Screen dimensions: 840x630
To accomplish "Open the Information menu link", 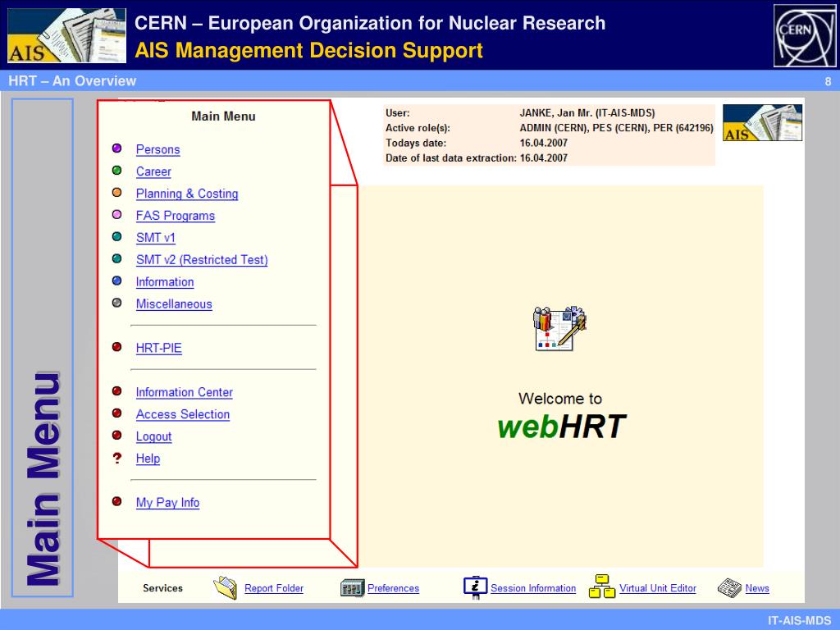I will [x=165, y=282].
